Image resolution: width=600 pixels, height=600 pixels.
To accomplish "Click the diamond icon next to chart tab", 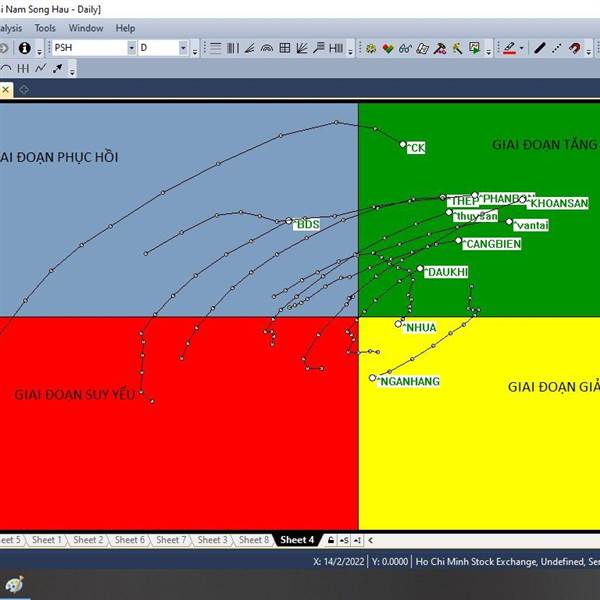I will [24, 90].
